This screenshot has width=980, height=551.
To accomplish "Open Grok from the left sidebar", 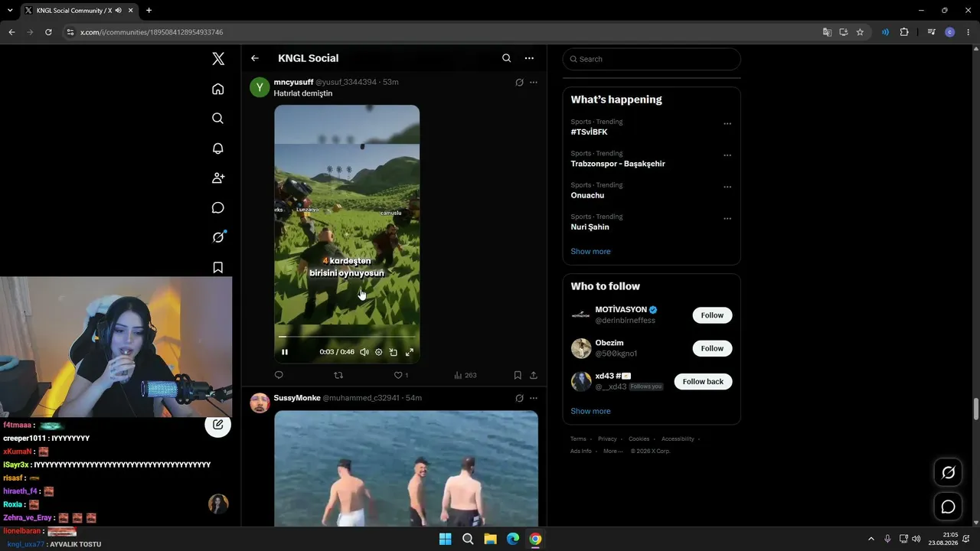I will [x=218, y=237].
